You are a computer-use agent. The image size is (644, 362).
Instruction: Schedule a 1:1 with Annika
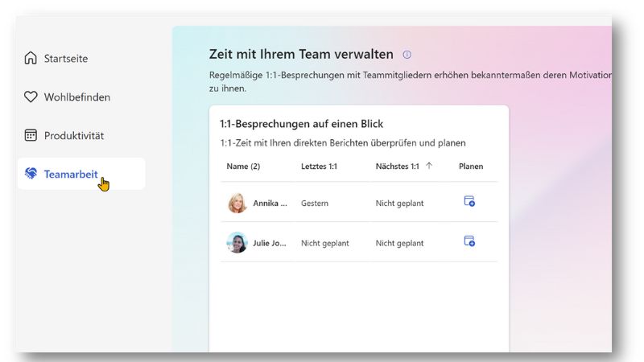(x=469, y=202)
